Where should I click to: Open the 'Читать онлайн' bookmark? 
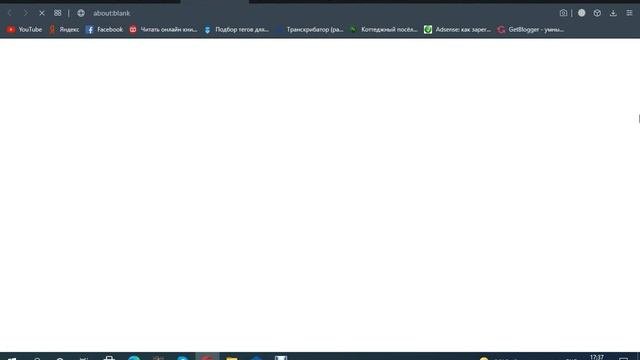pos(163,29)
